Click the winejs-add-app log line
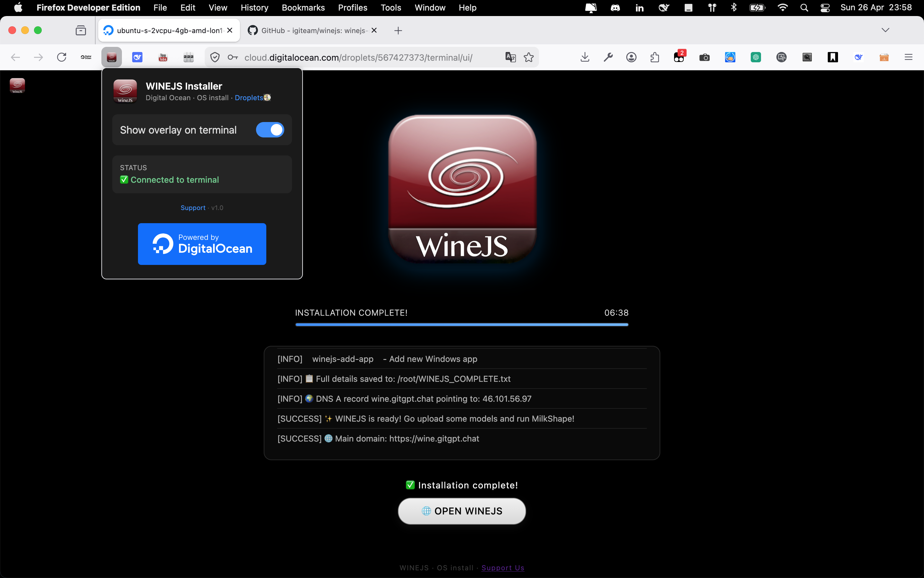924x578 pixels. point(462,359)
